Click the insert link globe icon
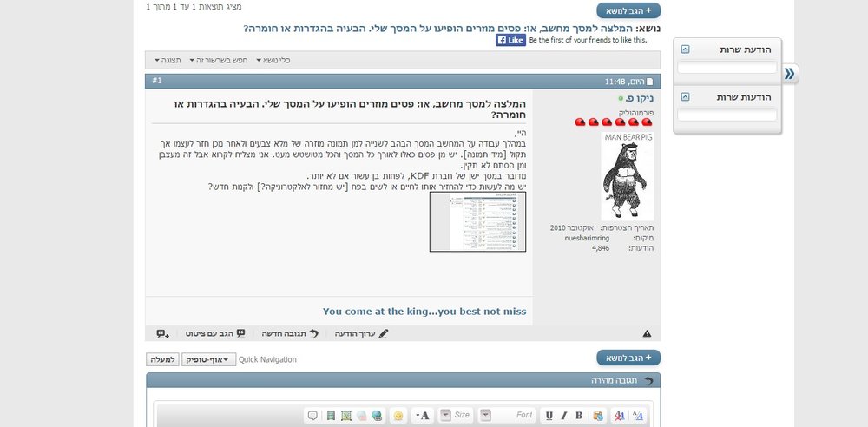868x427 pixels. click(377, 416)
